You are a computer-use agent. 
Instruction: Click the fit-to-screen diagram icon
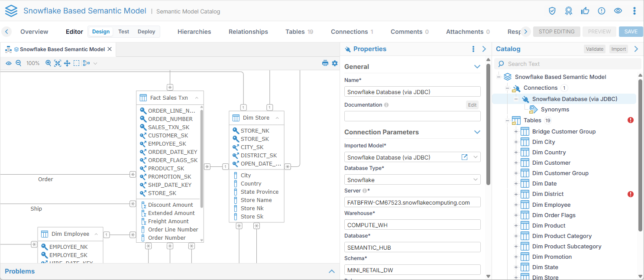pyautogui.click(x=58, y=63)
